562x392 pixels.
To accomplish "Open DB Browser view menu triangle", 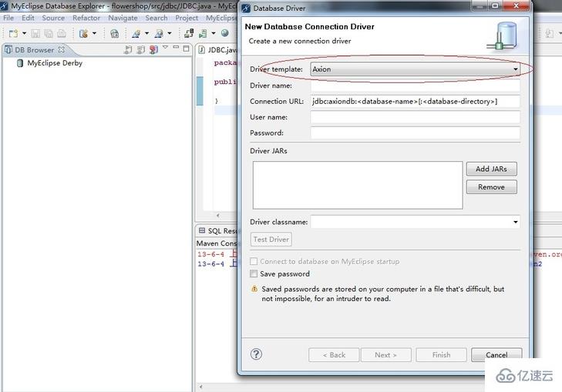I will click(x=165, y=47).
